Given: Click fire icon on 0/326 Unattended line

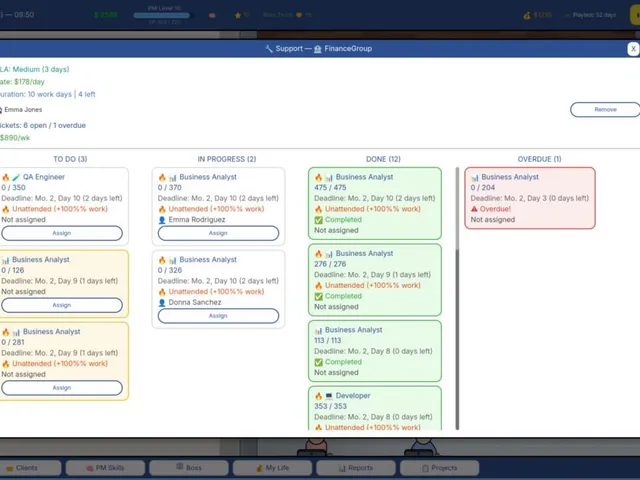Looking at the screenshot, I should pos(162,292).
